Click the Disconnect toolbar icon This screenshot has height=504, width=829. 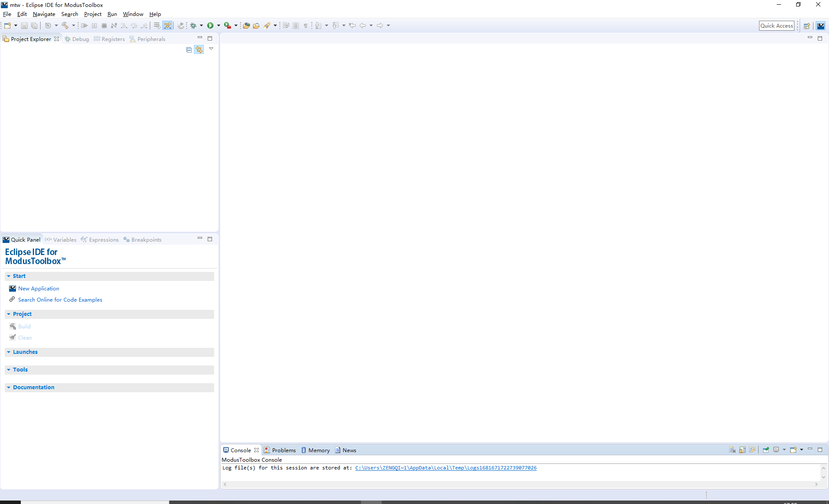coord(114,25)
